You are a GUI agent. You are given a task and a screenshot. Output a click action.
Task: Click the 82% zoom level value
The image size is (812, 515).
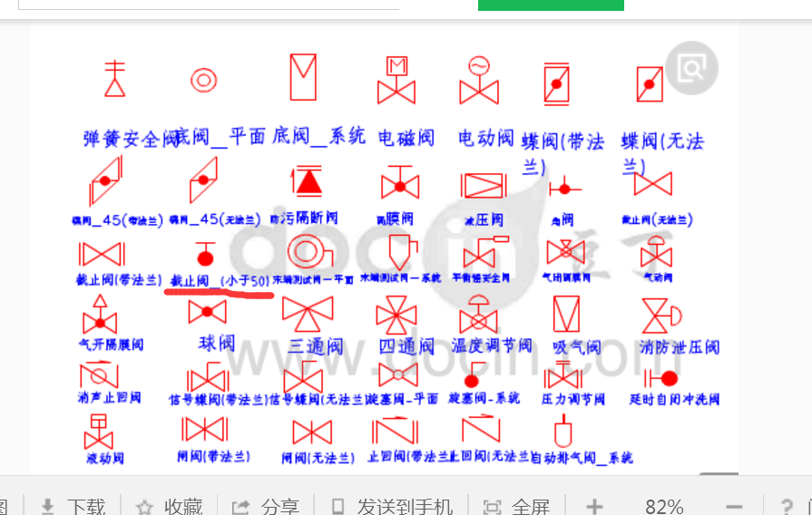coord(664,506)
